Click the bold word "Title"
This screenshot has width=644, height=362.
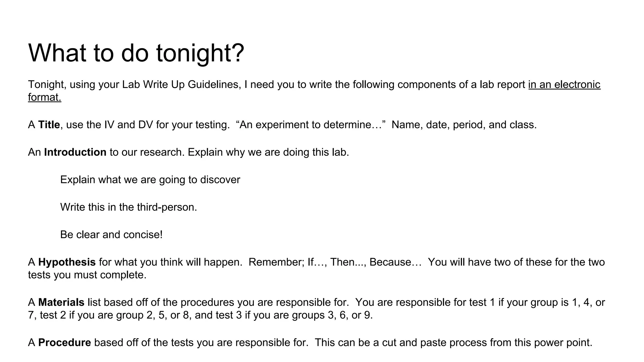pos(49,125)
